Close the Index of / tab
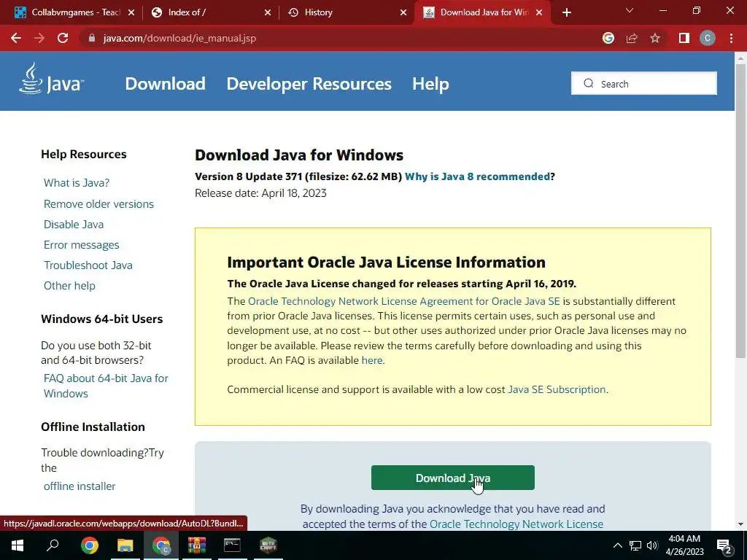 pos(268,12)
